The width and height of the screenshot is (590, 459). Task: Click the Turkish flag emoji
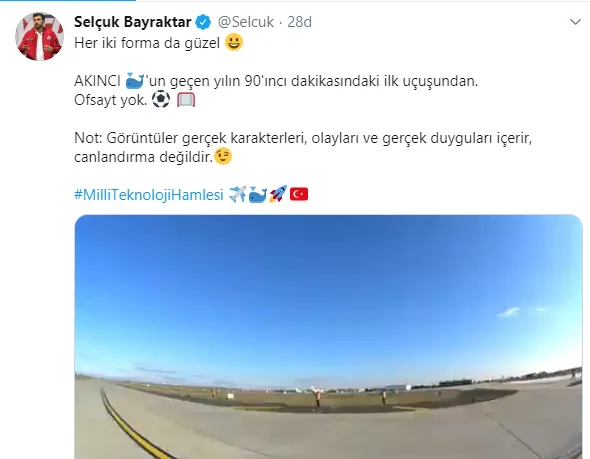pos(299,194)
